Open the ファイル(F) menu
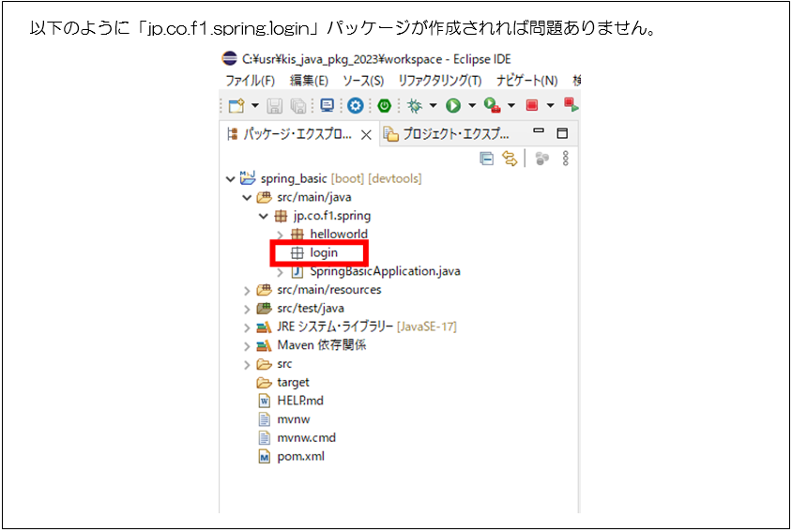Image resolution: width=792 pixels, height=532 pixels. click(x=250, y=81)
